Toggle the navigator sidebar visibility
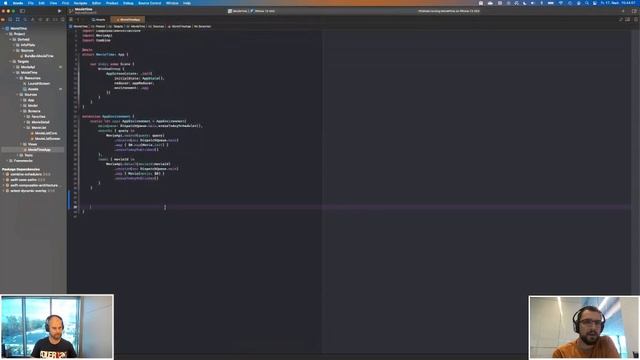640x360 pixels. (x=22, y=11)
